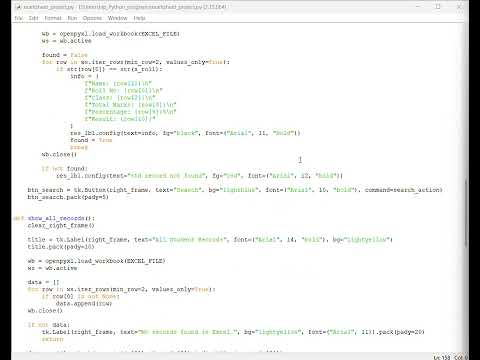Click the Ln 158 status indicator
This screenshot has width=480, height=360.
pyautogui.click(x=442, y=357)
